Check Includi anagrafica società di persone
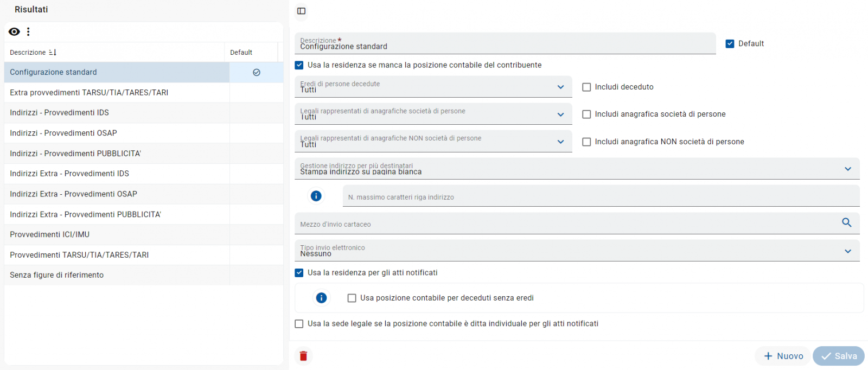Screen dimensions: 868x370 pyautogui.click(x=586, y=114)
